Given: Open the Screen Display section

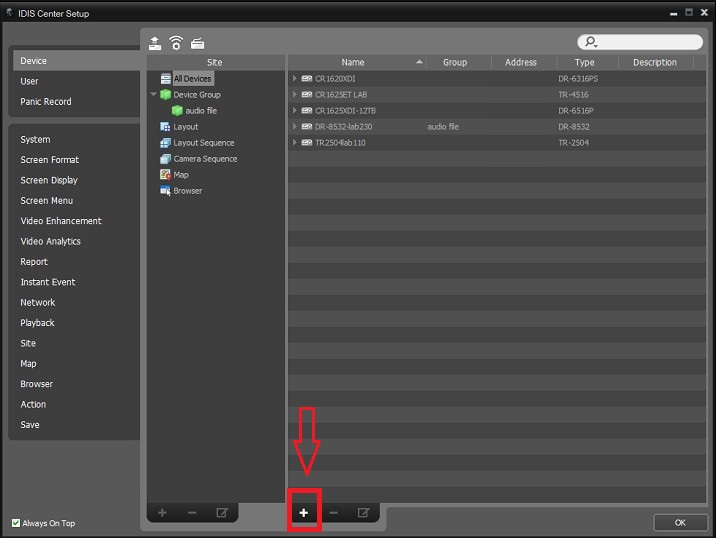Looking at the screenshot, I should [x=49, y=180].
